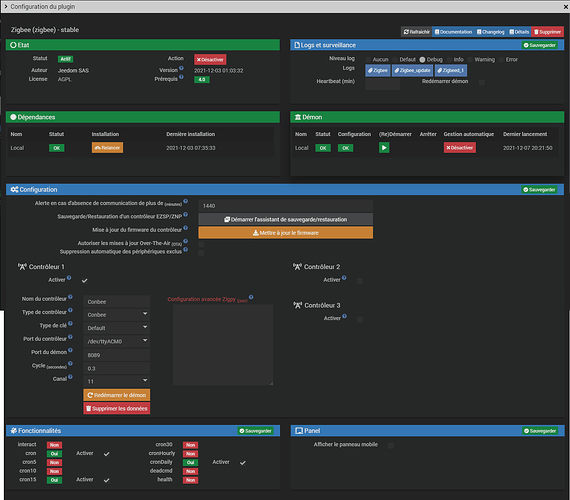This screenshot has height=500, width=570.
Task: Click help icon for EZSP/ZNP backup
Action: (x=185, y=215)
